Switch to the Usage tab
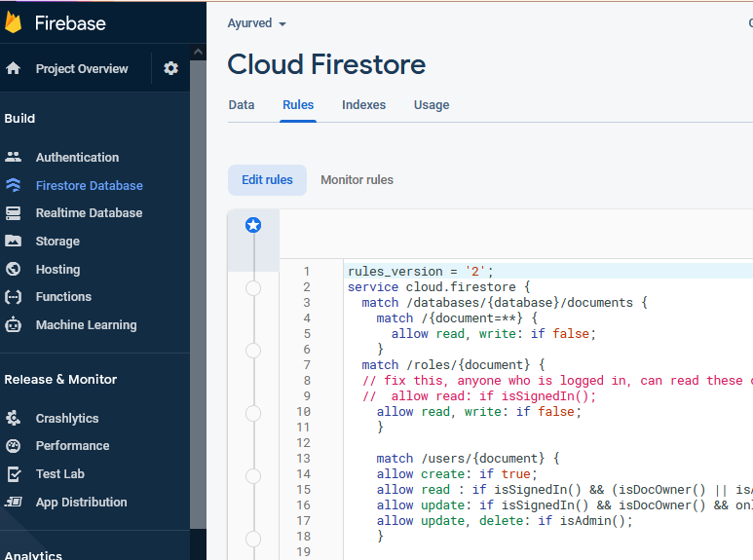 click(x=432, y=105)
